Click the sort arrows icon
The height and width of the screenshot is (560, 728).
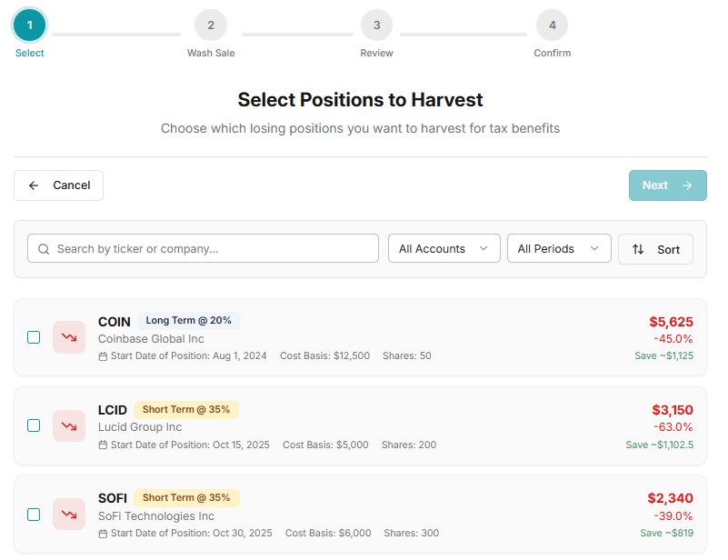pyautogui.click(x=638, y=249)
